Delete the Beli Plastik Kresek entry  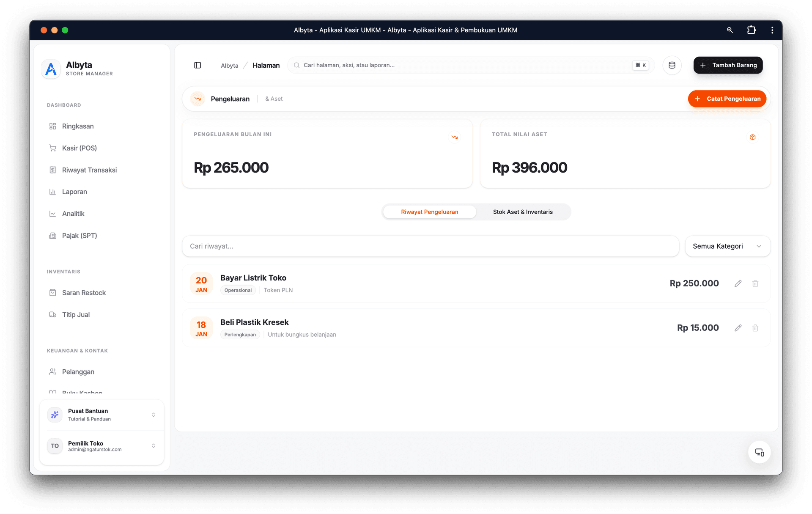755,328
